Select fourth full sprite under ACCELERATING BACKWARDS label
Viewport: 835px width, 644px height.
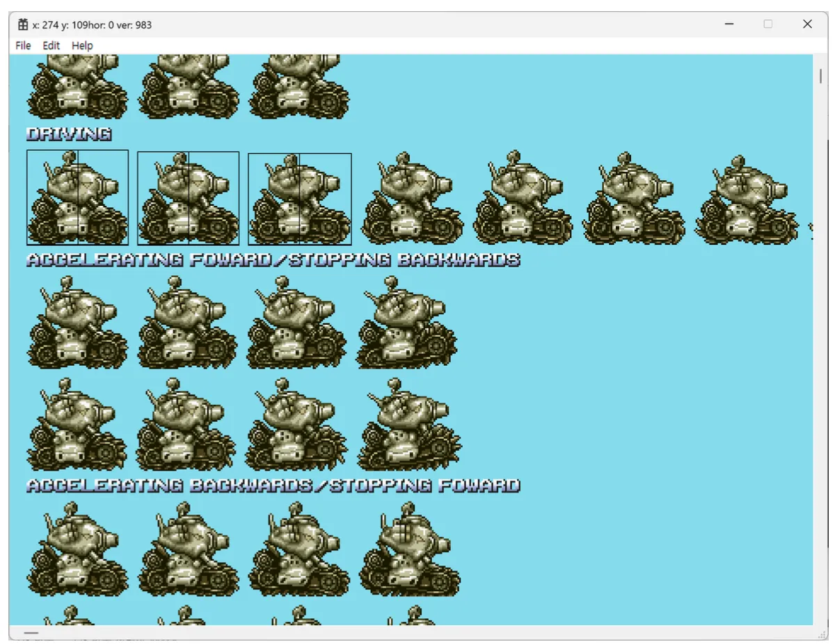coord(410,549)
